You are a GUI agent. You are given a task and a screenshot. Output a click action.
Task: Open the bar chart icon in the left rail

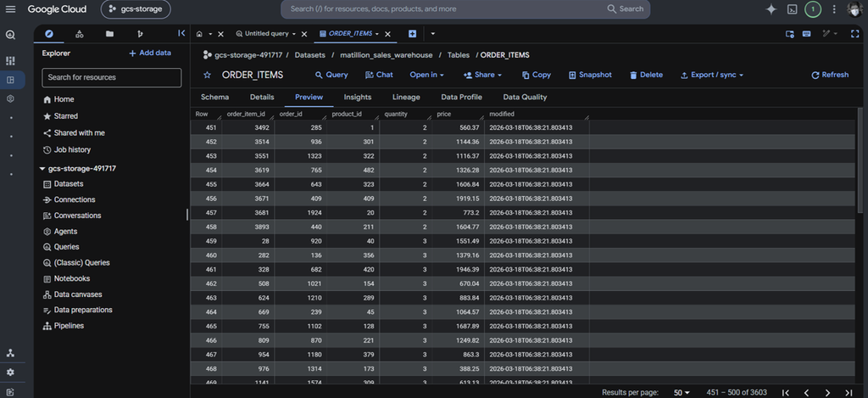pos(10,60)
